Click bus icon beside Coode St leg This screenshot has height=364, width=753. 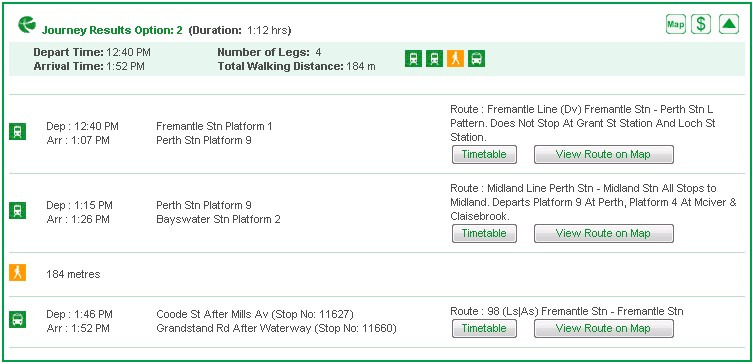(x=18, y=319)
